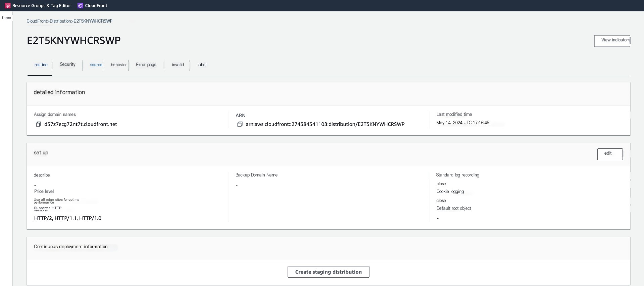The image size is (644, 286).
Task: Click the 'three' text in left sidebar
Action: click(6, 18)
